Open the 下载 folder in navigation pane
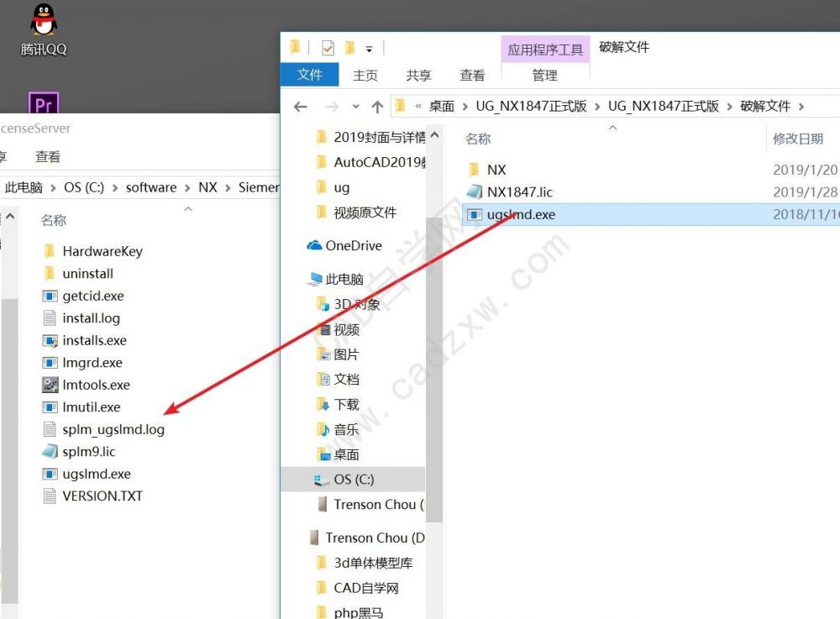The width and height of the screenshot is (840, 619). pyautogui.click(x=339, y=404)
